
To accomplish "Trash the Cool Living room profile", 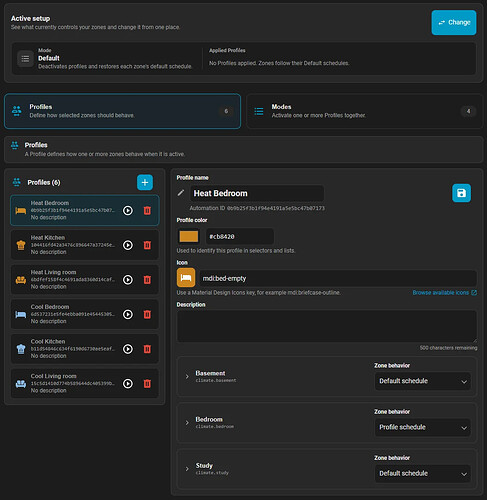I will (147, 384).
